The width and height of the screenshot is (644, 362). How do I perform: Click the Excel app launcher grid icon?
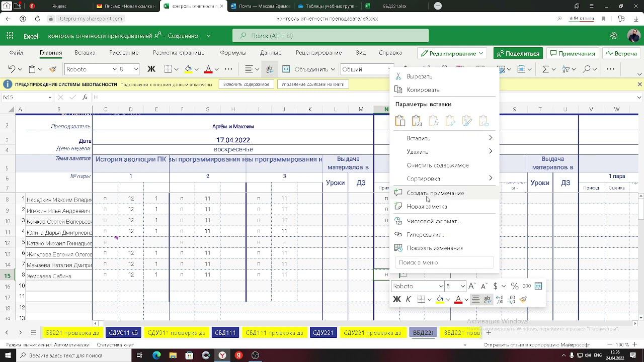(10, 36)
